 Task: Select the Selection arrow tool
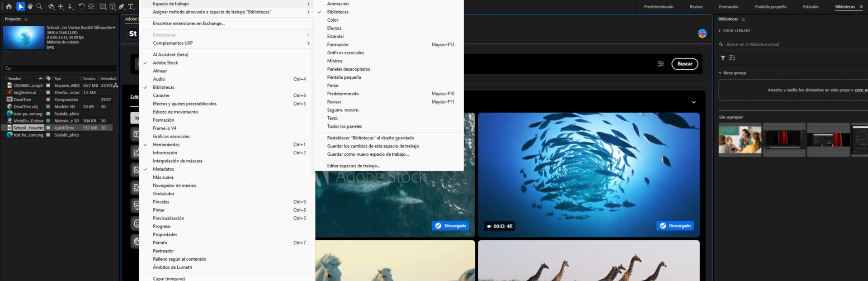[x=21, y=6]
